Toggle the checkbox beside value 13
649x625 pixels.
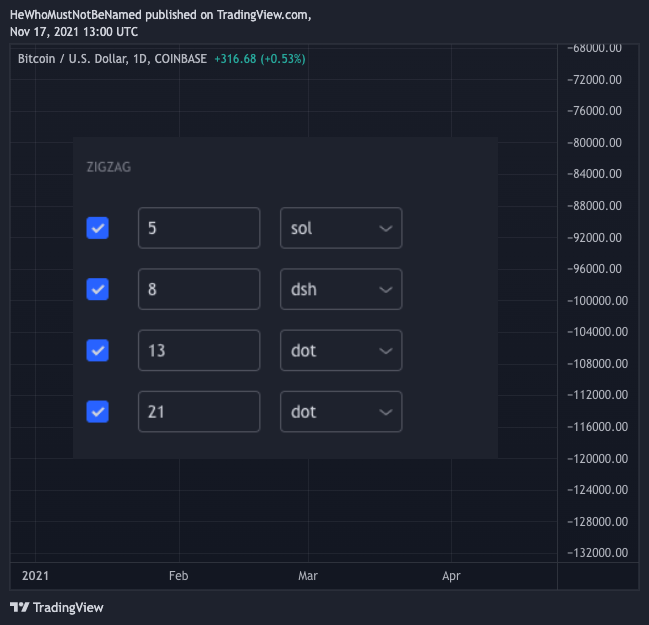[97, 350]
